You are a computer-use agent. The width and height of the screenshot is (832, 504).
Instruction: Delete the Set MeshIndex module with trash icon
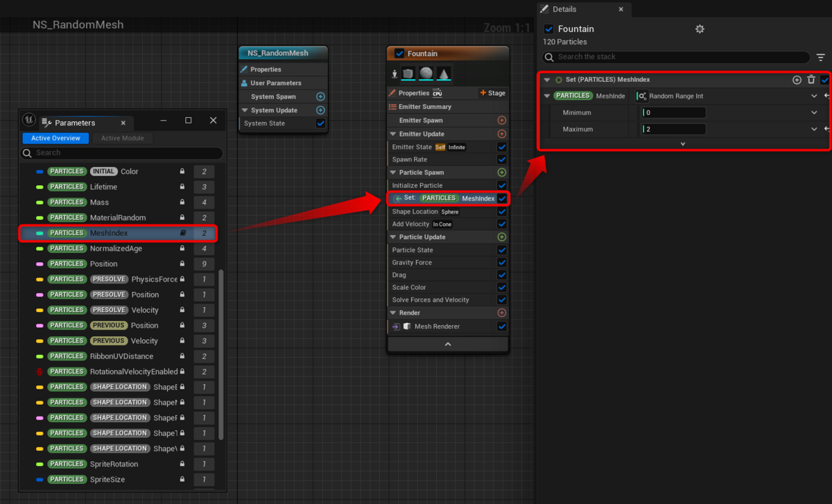811,80
